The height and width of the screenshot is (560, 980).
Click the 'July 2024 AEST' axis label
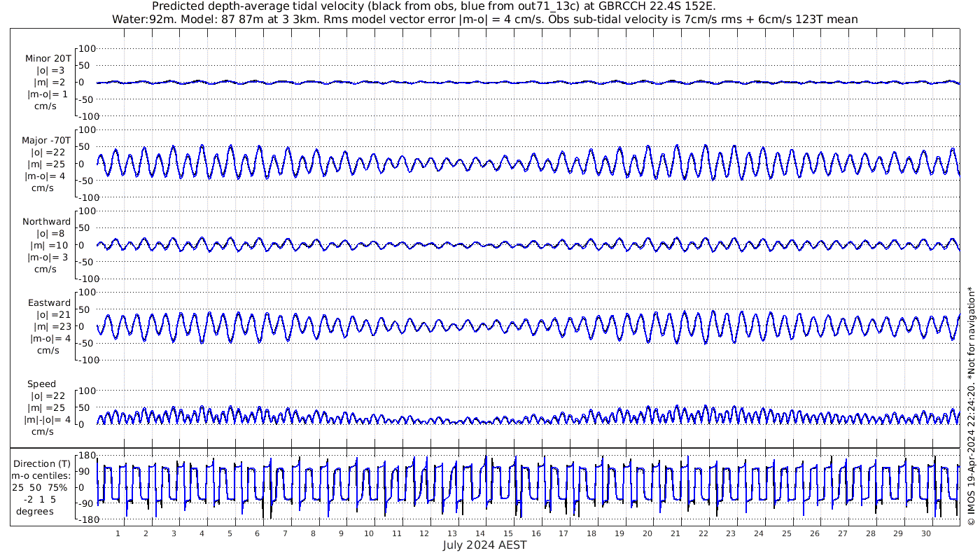coord(484,545)
